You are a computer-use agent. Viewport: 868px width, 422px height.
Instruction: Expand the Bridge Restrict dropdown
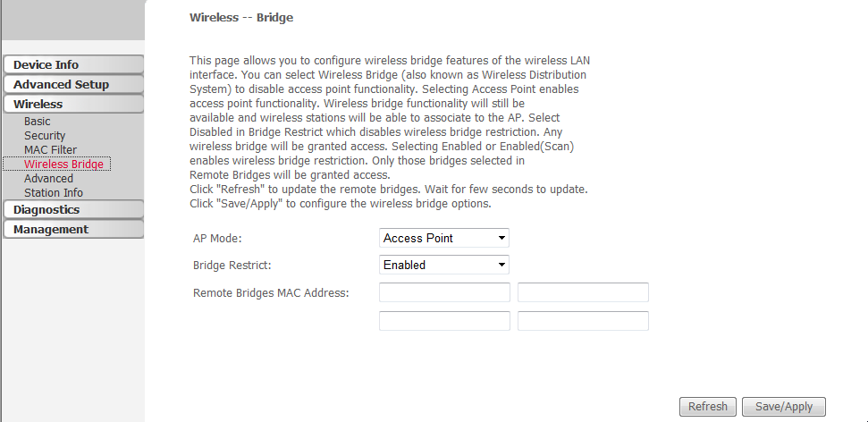point(444,265)
